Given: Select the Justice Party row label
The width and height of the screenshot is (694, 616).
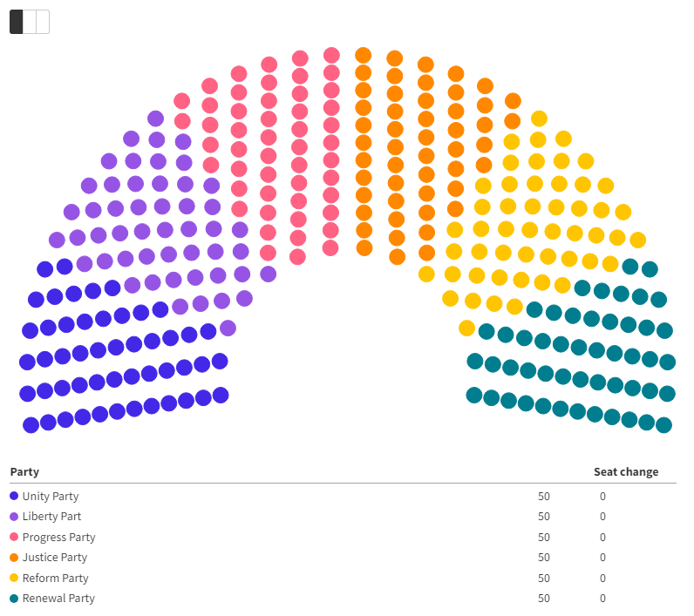Looking at the screenshot, I should 55,558.
